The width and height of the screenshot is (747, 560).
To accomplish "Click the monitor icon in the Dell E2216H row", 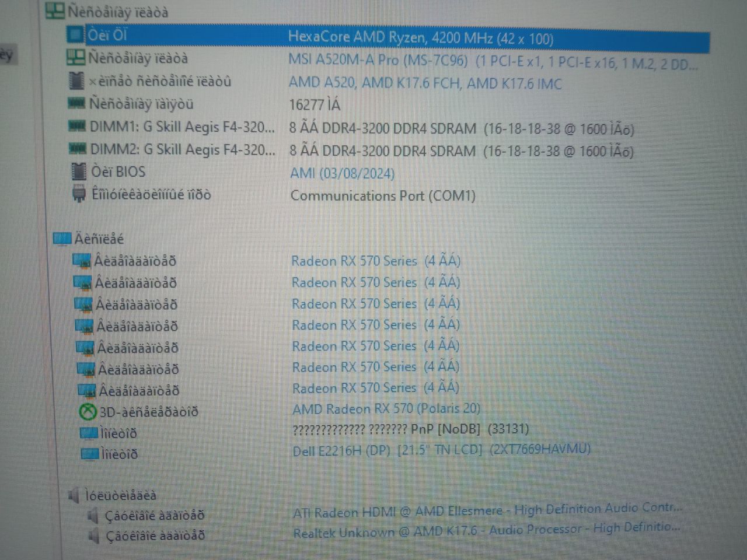I will (90, 454).
